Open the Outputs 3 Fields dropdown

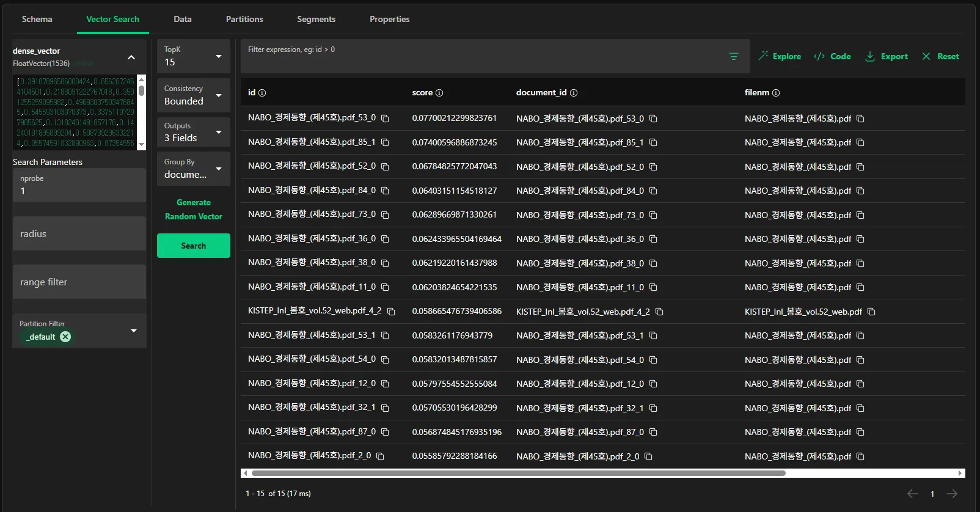[194, 132]
